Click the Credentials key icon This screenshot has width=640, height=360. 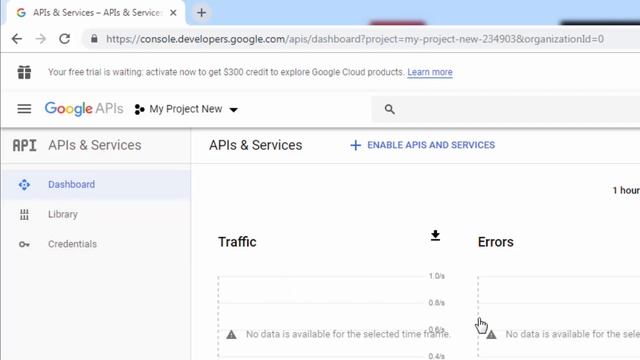tap(24, 244)
